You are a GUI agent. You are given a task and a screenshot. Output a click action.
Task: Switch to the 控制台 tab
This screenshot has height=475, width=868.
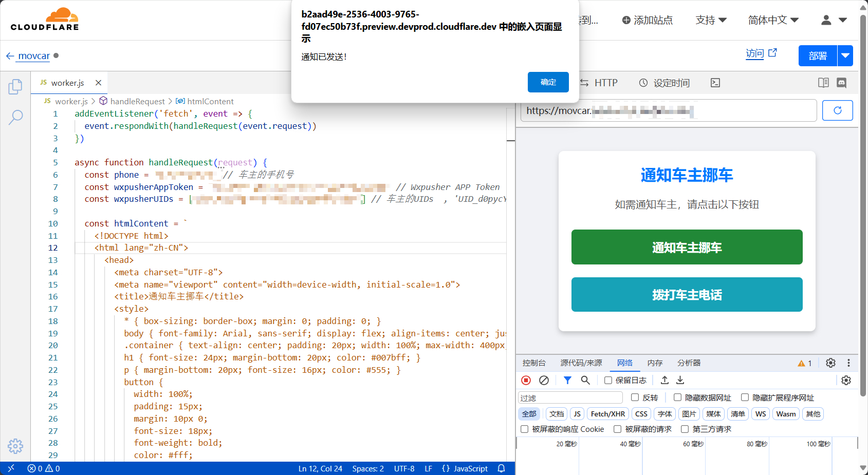click(534, 363)
